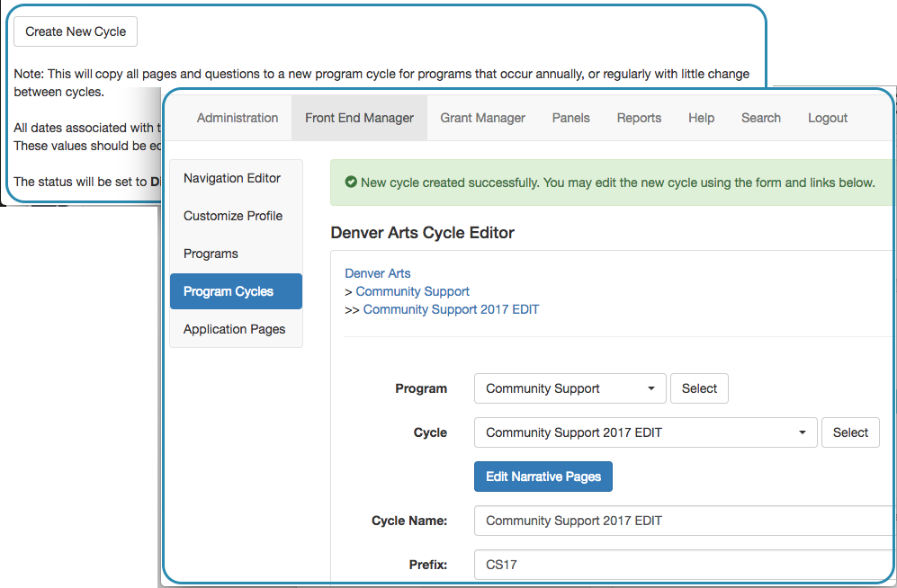Viewport: 897px width, 588px height.
Task: Open the Reports menu item
Action: coord(639,118)
